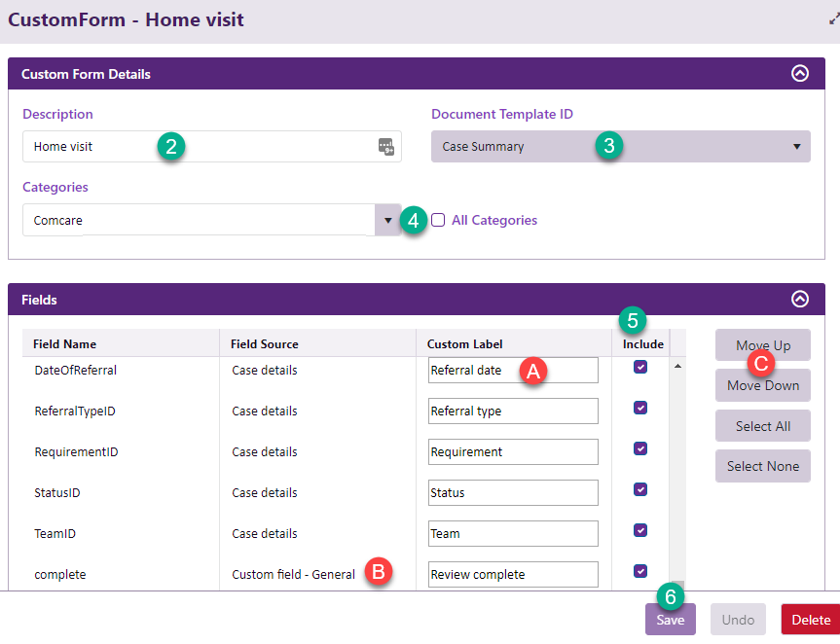Click the fields list scrollbar up arrow
Screen dimensions: 840x644
(677, 366)
